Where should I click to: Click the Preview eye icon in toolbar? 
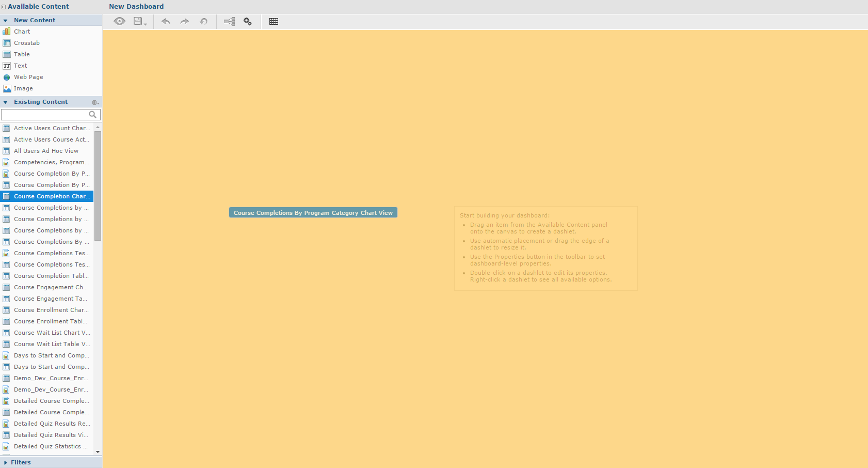pos(119,21)
